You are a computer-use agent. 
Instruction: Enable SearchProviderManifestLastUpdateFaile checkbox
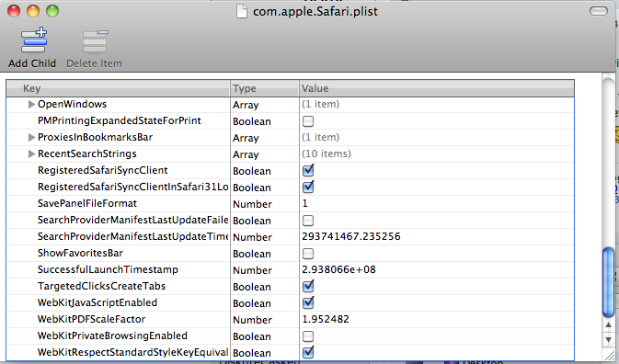click(x=308, y=221)
